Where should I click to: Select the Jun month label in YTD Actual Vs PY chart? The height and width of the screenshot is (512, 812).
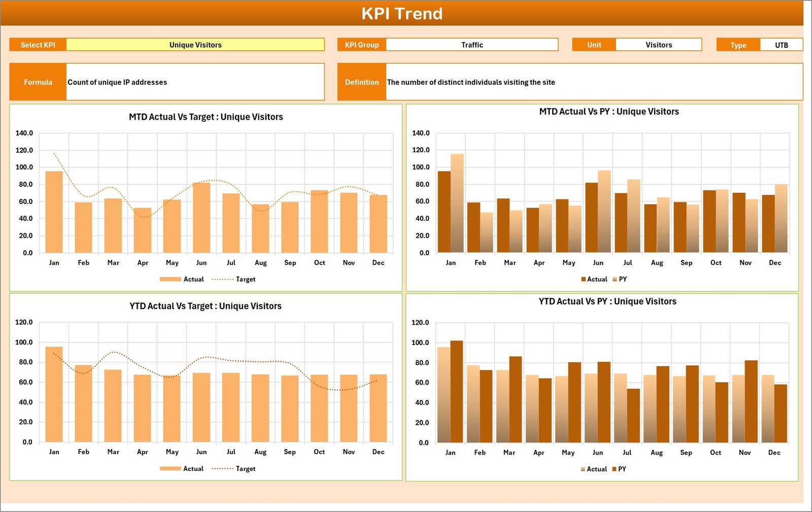(x=598, y=452)
